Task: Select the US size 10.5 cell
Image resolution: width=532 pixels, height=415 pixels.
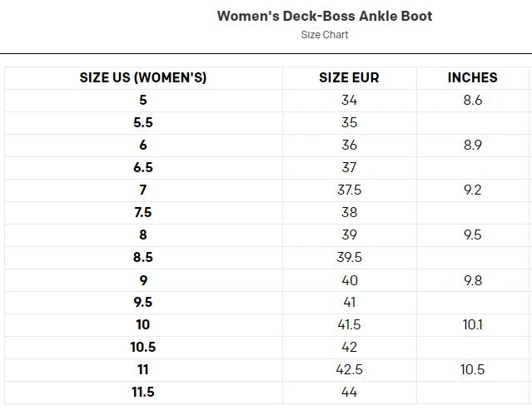Action: tap(143, 347)
